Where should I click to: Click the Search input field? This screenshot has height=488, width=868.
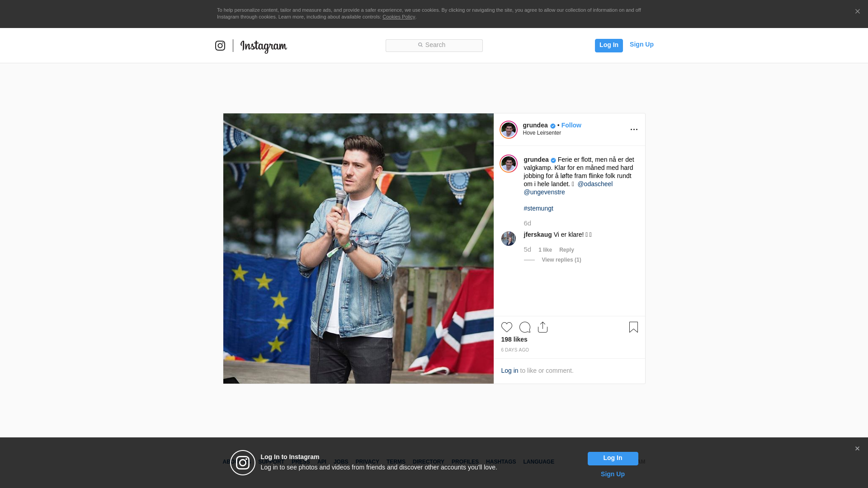[x=434, y=45]
